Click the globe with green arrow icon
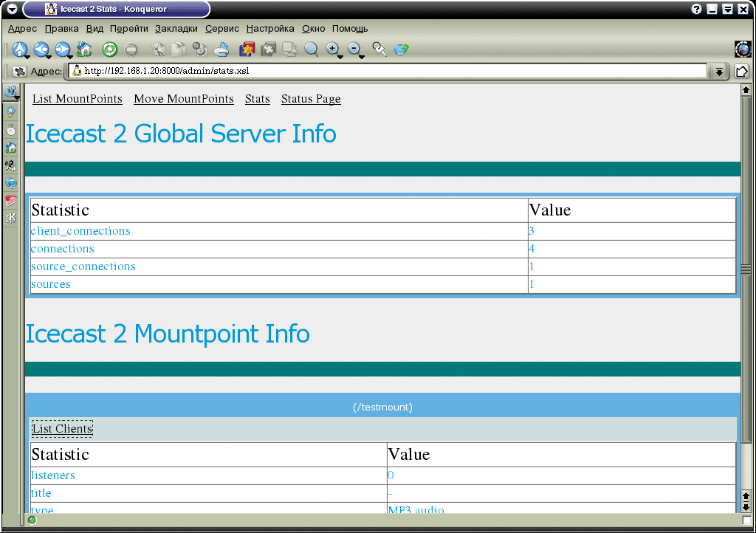 tap(401, 49)
